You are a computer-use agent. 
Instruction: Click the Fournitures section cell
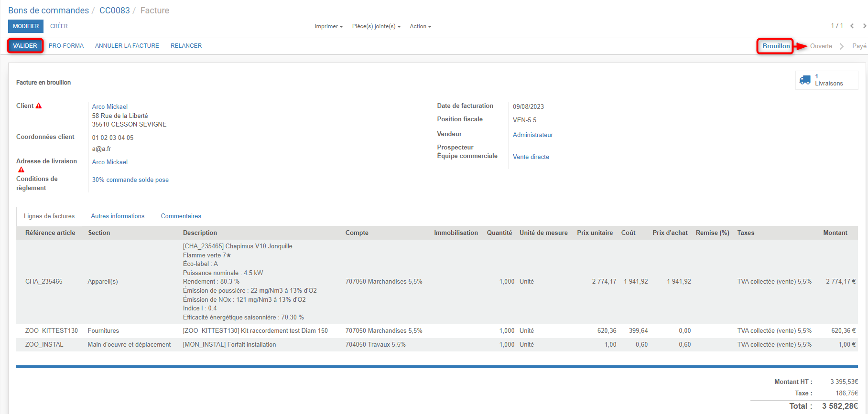pyautogui.click(x=103, y=331)
